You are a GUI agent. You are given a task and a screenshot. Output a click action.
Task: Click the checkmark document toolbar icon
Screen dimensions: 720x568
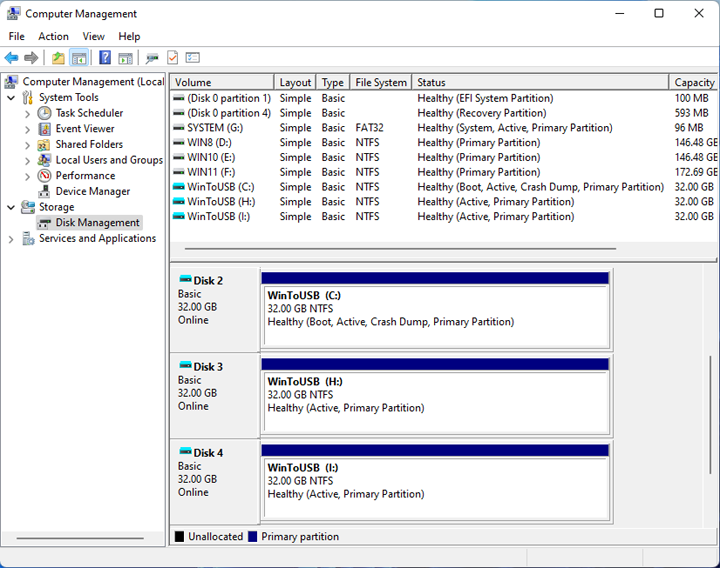pyautogui.click(x=173, y=57)
